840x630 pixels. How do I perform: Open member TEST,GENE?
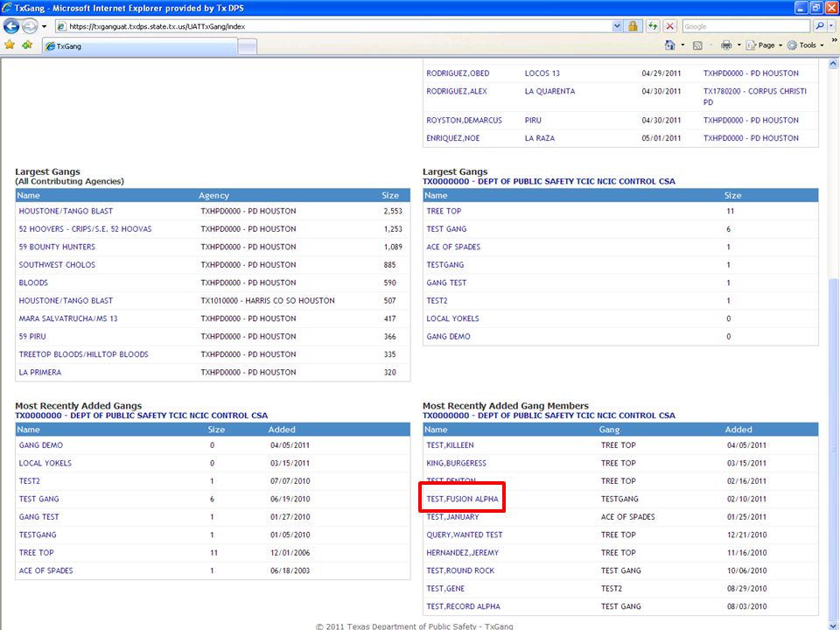pos(445,588)
